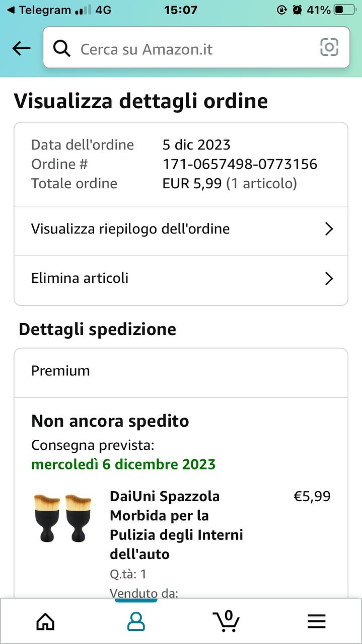Viewport: 362px width, 644px height.
Task: Tap the magnifying glass search icon
Action: [61, 49]
